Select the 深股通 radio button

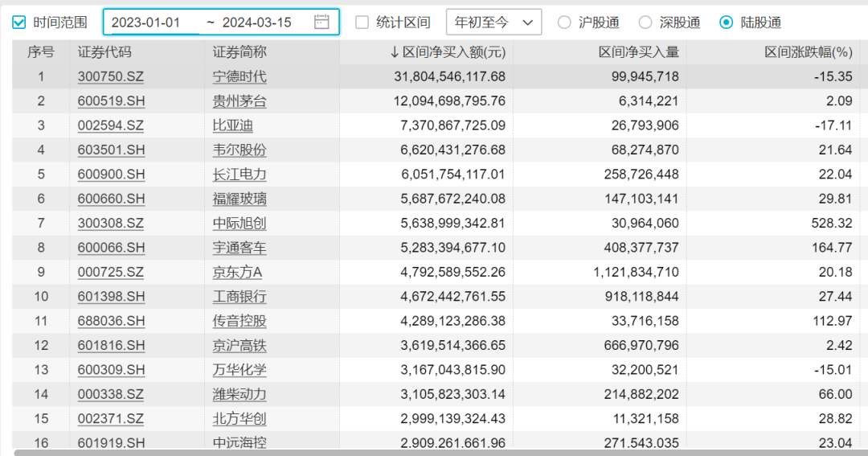click(645, 23)
